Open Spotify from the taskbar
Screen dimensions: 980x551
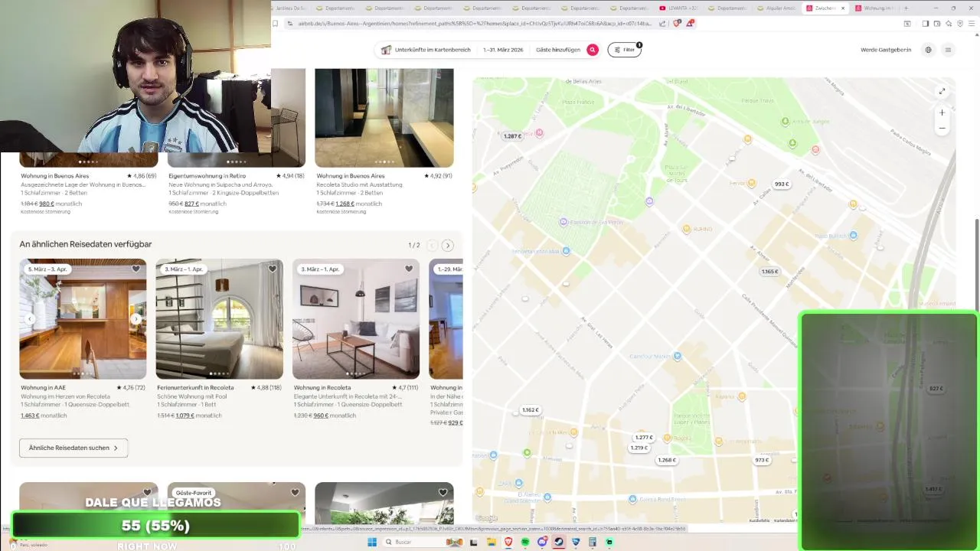tap(525, 542)
